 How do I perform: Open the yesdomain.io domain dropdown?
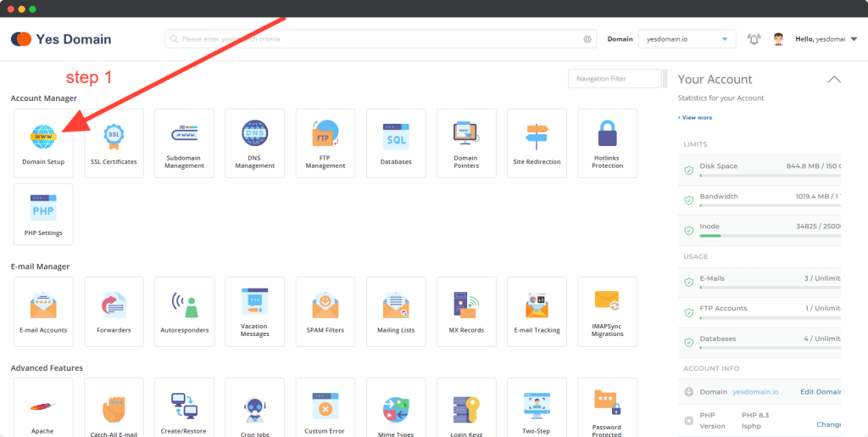coord(687,39)
